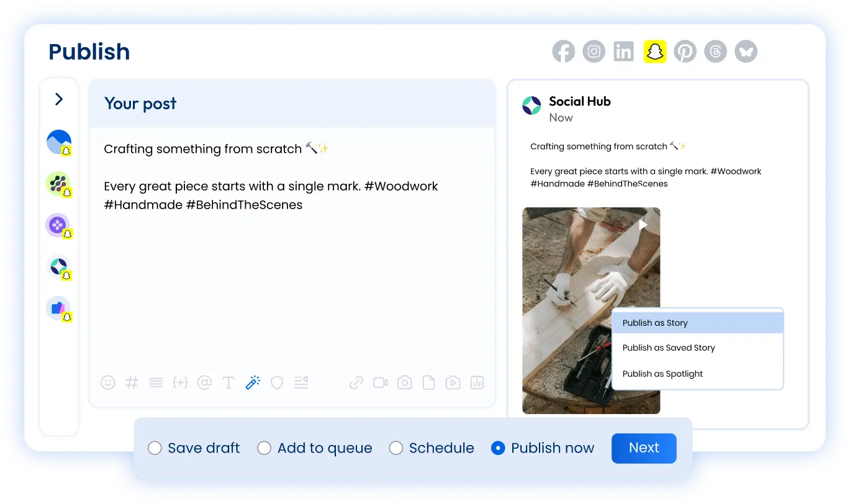Upload a photo via the camera icon

coord(404,382)
